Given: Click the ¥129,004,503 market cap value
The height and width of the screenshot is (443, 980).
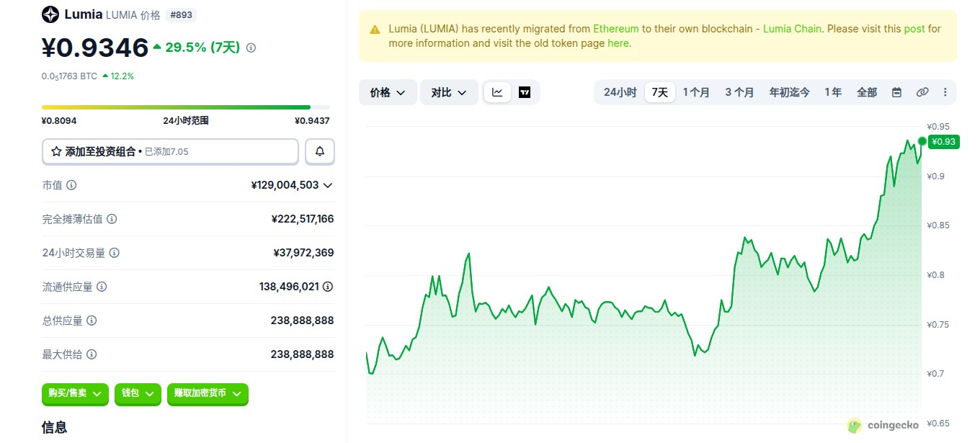Looking at the screenshot, I should (x=285, y=185).
